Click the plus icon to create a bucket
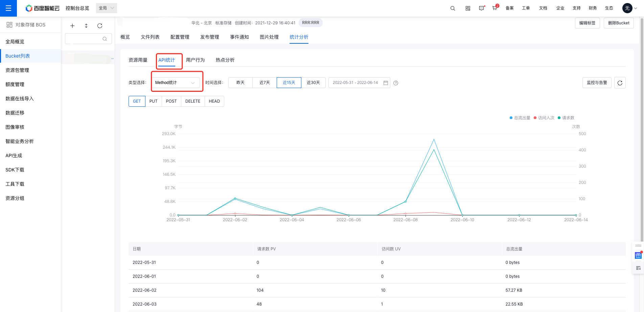Viewport: 644px width, 312px height. click(x=72, y=26)
